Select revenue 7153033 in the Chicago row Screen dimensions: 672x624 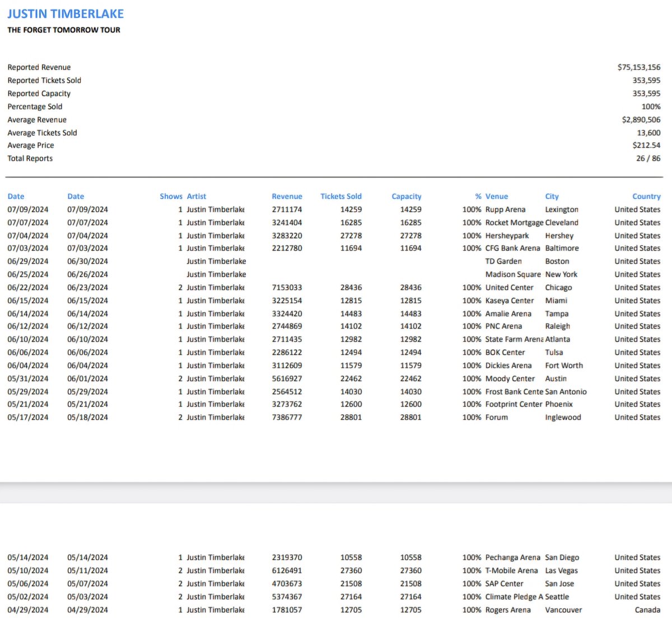pyautogui.click(x=287, y=288)
